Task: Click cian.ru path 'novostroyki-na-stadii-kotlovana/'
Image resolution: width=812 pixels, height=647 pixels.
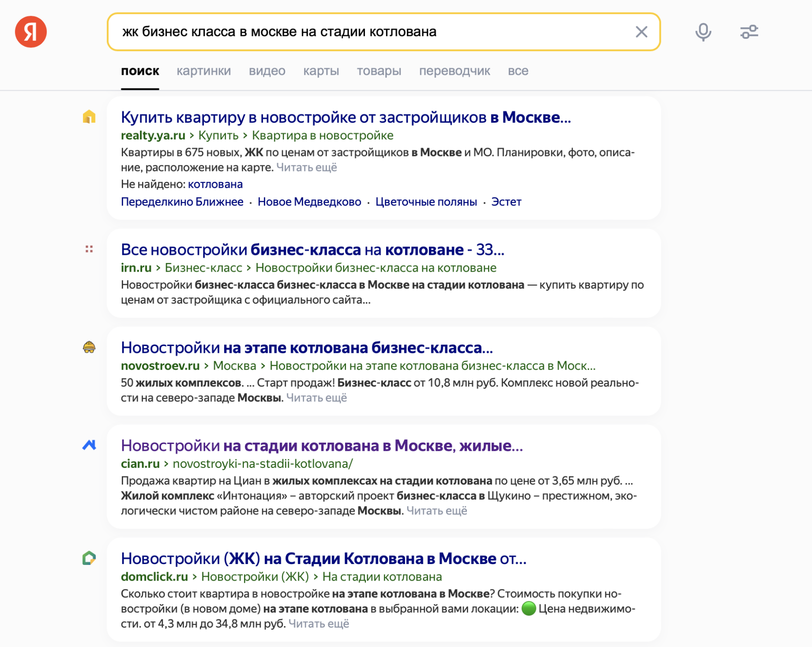Action: (x=263, y=463)
